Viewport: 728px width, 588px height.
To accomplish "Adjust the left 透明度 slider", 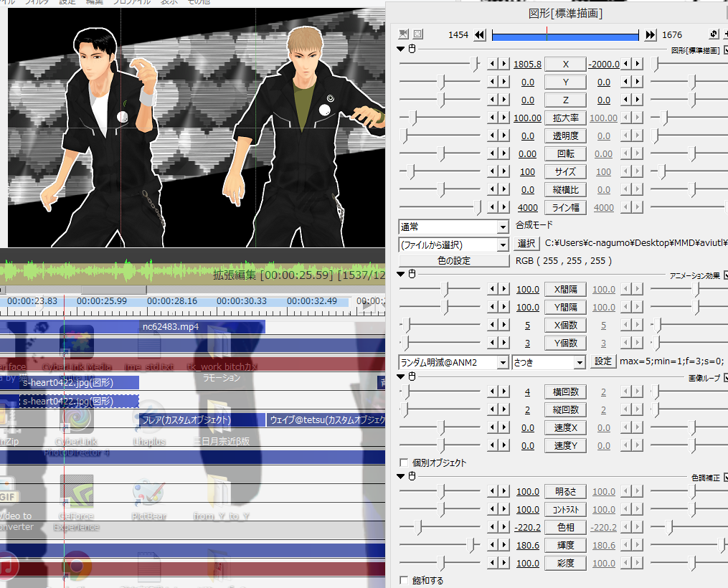I will point(405,136).
